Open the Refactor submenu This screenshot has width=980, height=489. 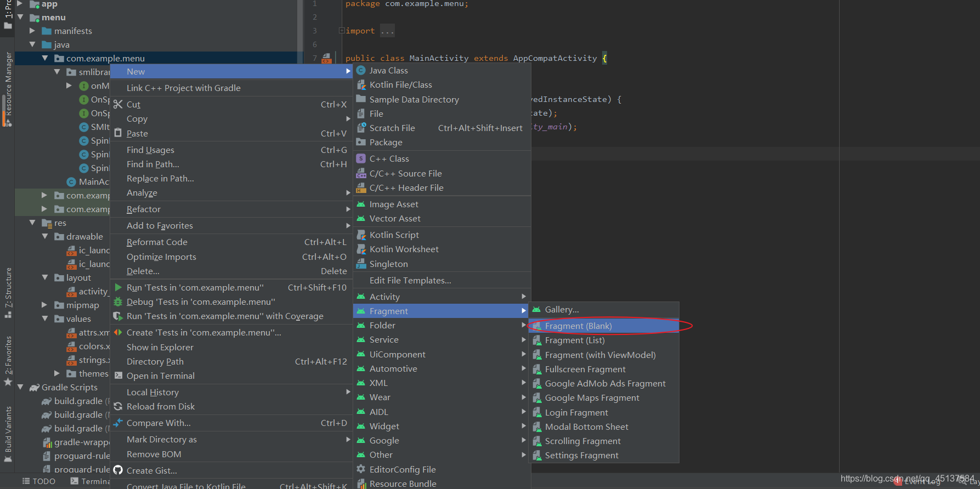click(x=231, y=209)
